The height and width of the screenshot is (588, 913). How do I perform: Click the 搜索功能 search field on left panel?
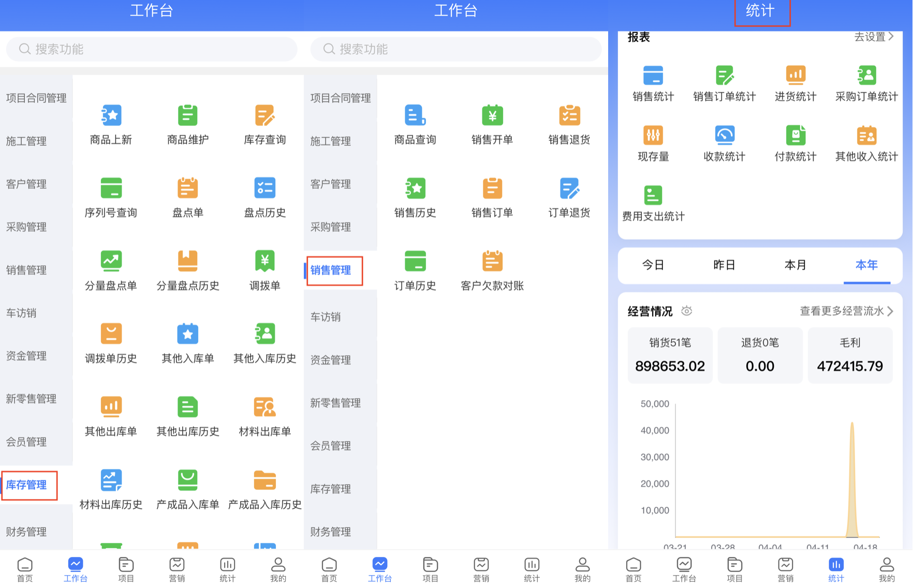[152, 49]
